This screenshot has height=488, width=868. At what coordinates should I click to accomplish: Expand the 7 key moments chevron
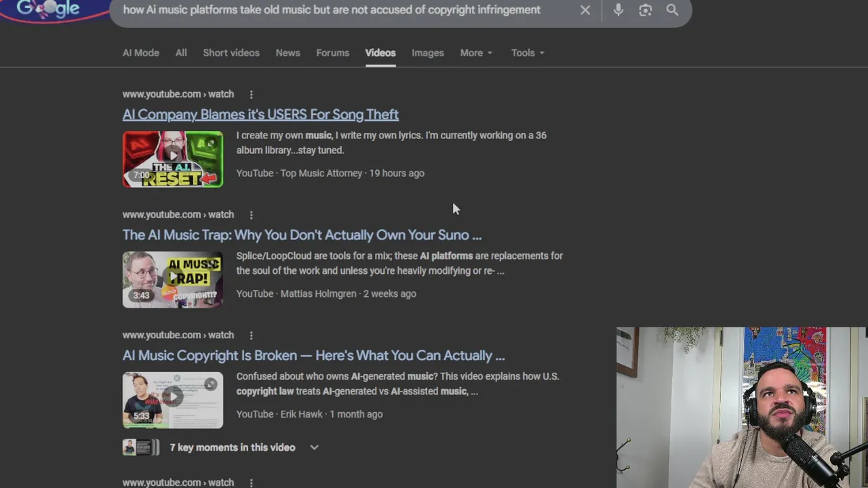click(314, 447)
